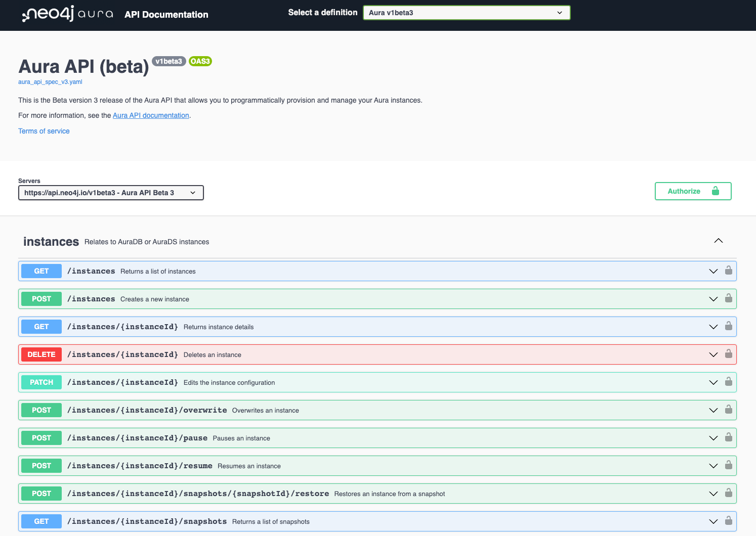This screenshot has height=536, width=756.
Task: Expand Resumes an instance chevron
Action: coord(713,466)
